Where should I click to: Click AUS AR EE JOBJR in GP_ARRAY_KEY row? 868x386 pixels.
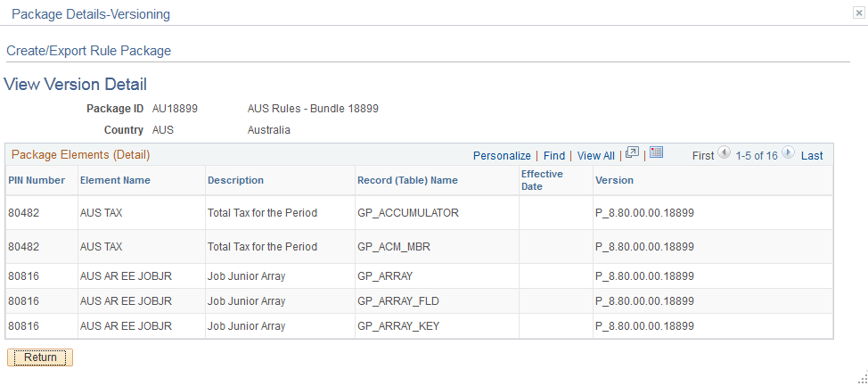tap(127, 326)
